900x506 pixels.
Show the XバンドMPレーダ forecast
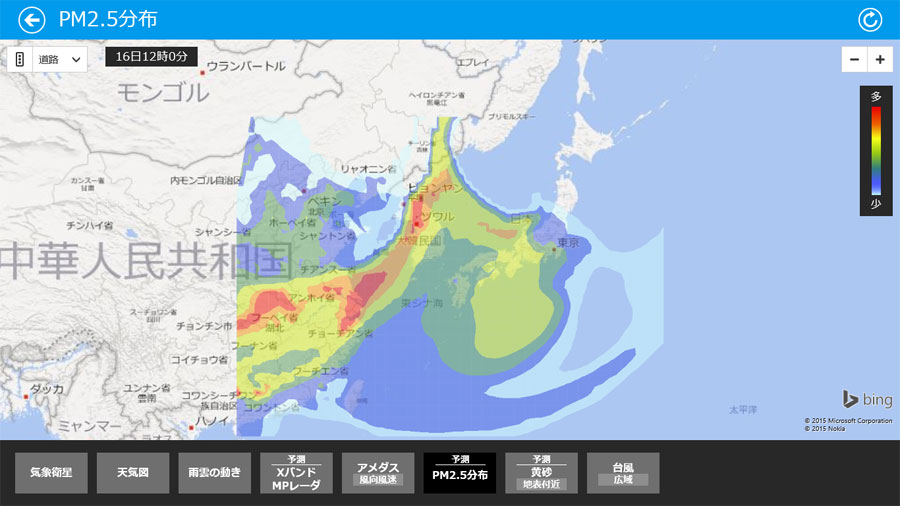pyautogui.click(x=297, y=473)
